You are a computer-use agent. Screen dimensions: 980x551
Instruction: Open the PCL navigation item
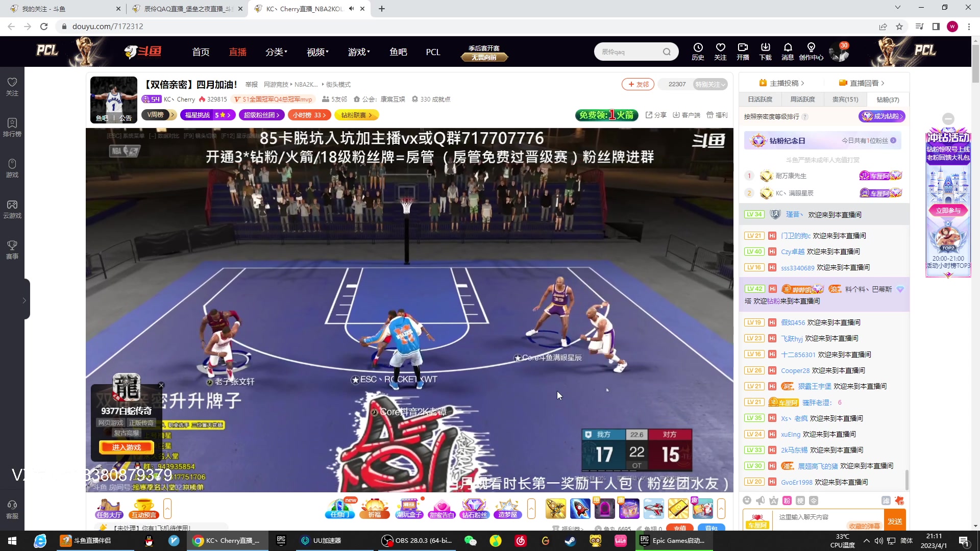pyautogui.click(x=433, y=52)
